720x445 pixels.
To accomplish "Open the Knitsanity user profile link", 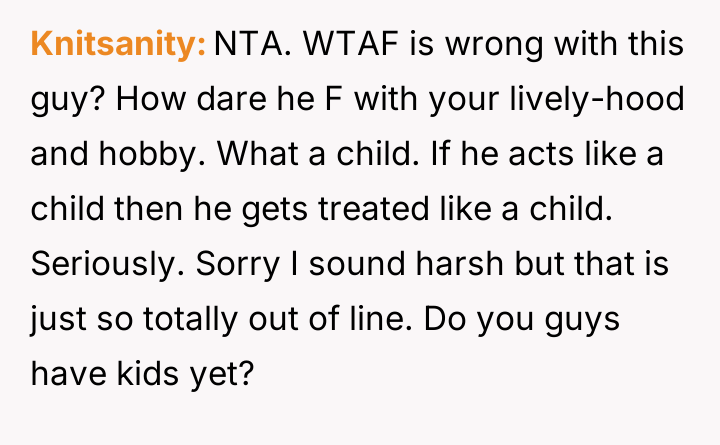I will tap(118, 44).
